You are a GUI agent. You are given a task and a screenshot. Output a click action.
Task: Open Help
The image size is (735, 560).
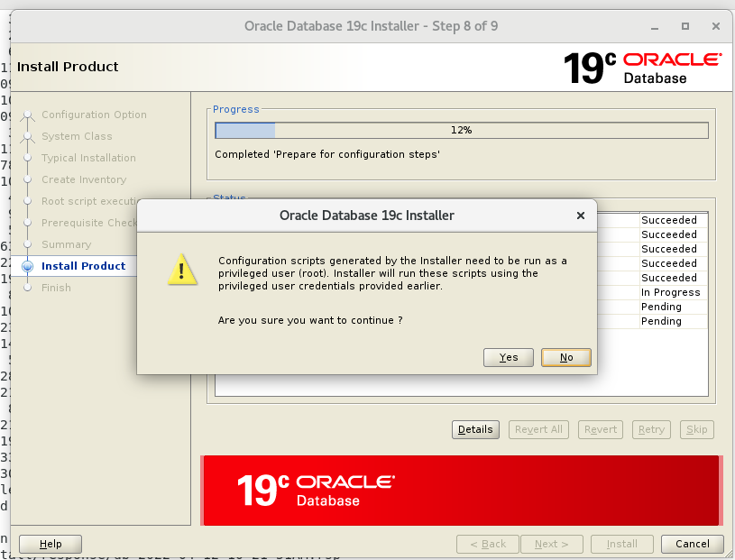pyautogui.click(x=51, y=544)
